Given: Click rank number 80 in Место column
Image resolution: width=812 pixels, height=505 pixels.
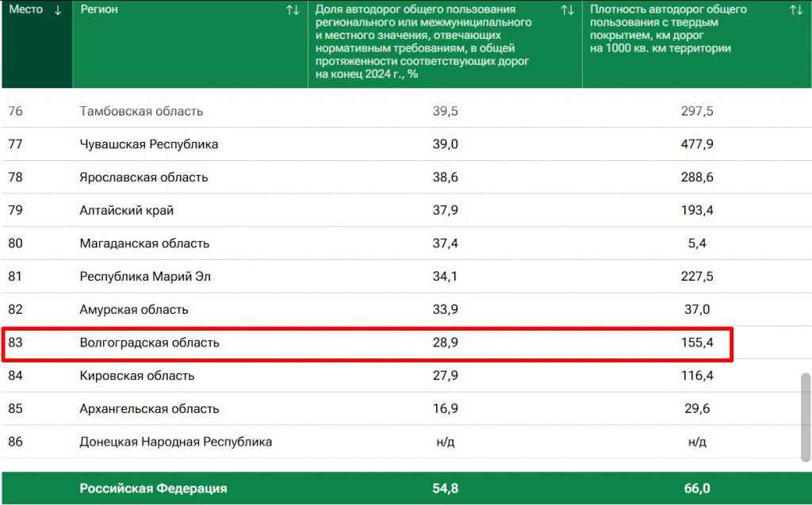Looking at the screenshot, I should [x=15, y=244].
